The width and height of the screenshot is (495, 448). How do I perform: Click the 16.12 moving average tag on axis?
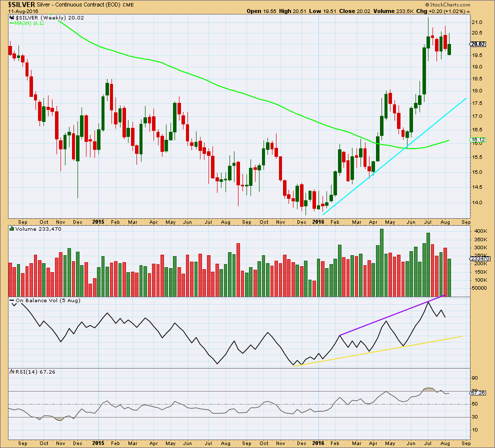478,140
